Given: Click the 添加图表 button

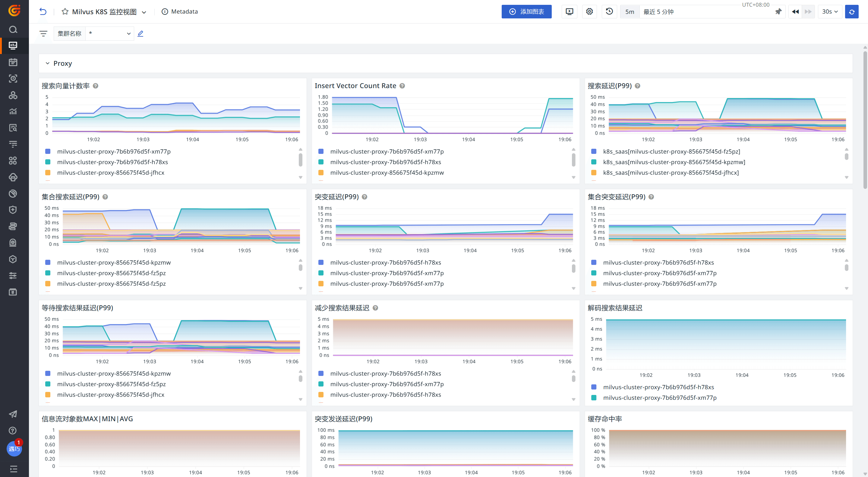Looking at the screenshot, I should (x=526, y=12).
